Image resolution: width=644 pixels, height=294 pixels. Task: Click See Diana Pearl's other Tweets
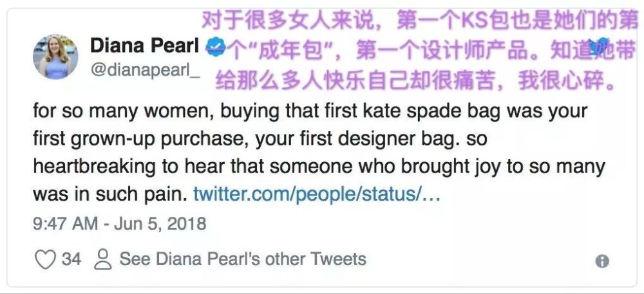243,259
